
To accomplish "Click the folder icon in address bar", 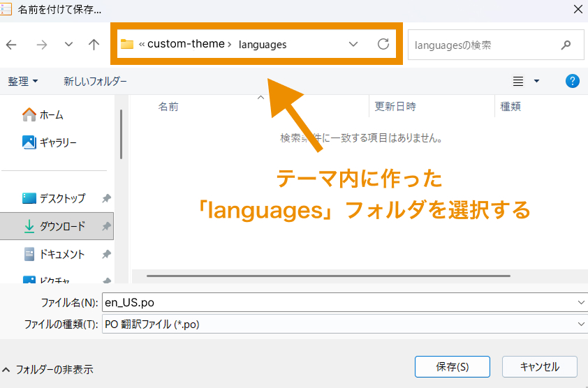I will [x=127, y=45].
